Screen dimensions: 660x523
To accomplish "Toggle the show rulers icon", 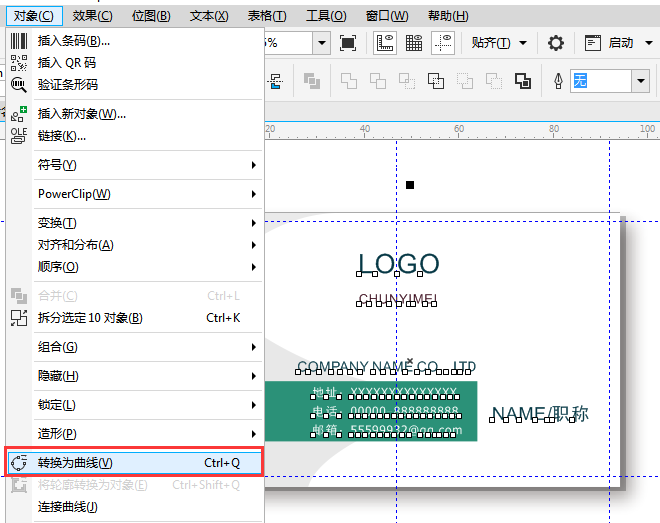I will tap(385, 43).
